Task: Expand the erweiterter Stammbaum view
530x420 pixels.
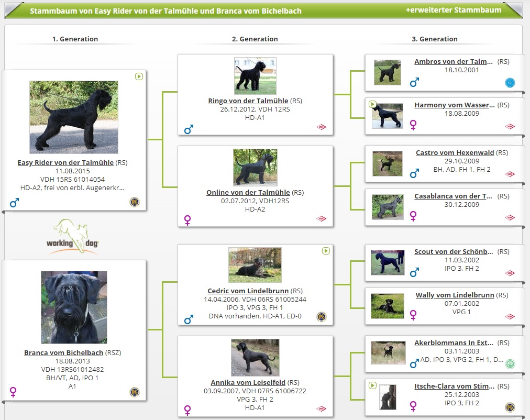Action: click(x=453, y=10)
